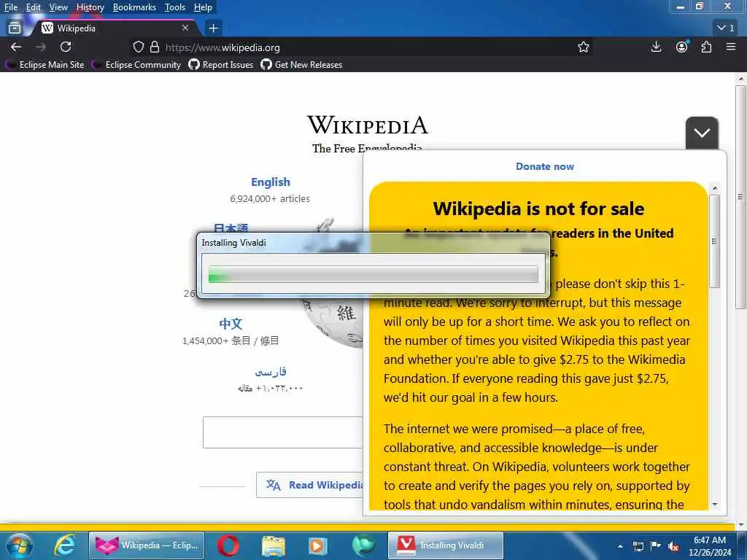This screenshot has width=747, height=560.
Task: Open the clock showing 6:47 AM
Action: pyautogui.click(x=709, y=545)
